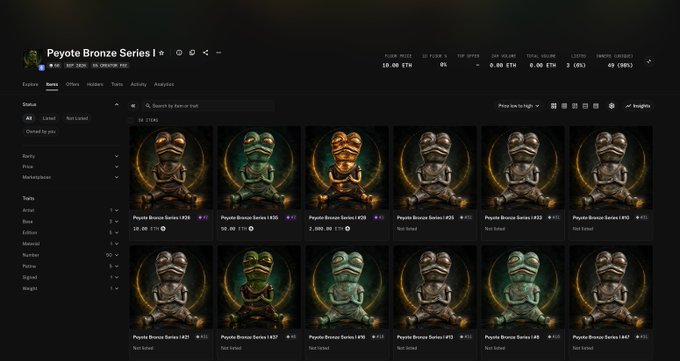Open the frog thumbnail for #10
This screenshot has height=361, width=680.
point(611,167)
